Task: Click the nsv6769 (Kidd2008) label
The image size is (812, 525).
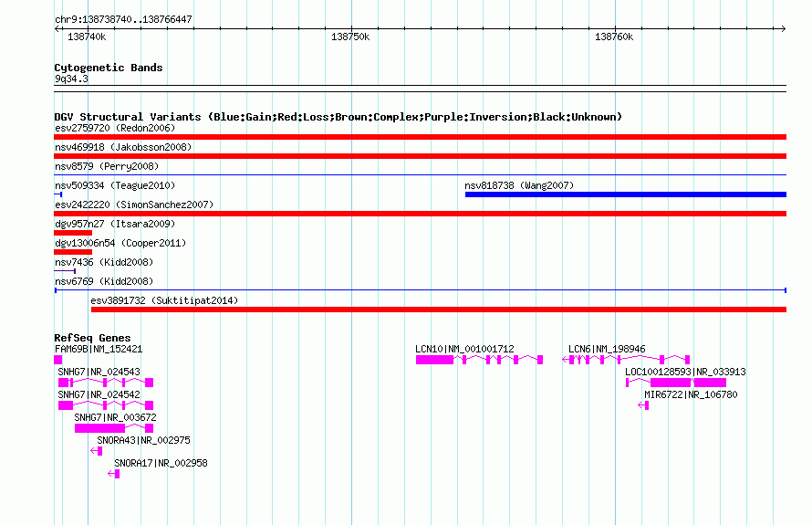Action: (x=104, y=281)
